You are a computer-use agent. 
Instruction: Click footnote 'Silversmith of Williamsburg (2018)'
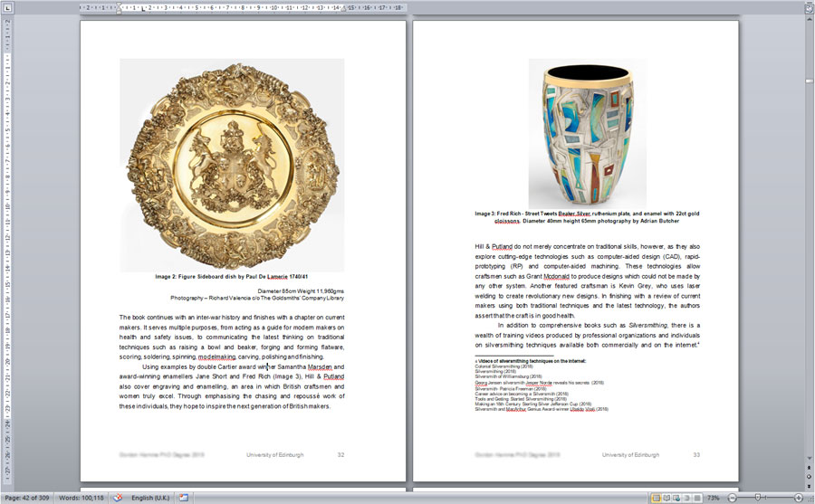pyautogui.click(x=508, y=376)
